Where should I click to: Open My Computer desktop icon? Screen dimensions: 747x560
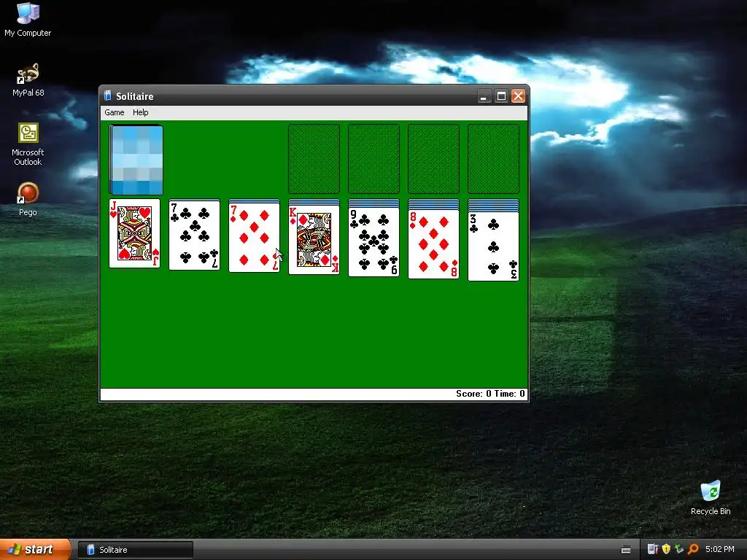28,20
